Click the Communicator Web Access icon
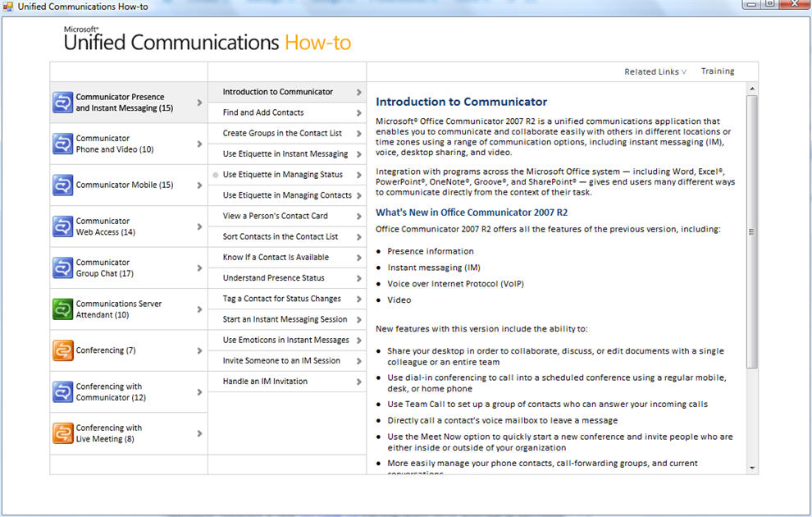The height and width of the screenshot is (517, 812). pos(63,226)
